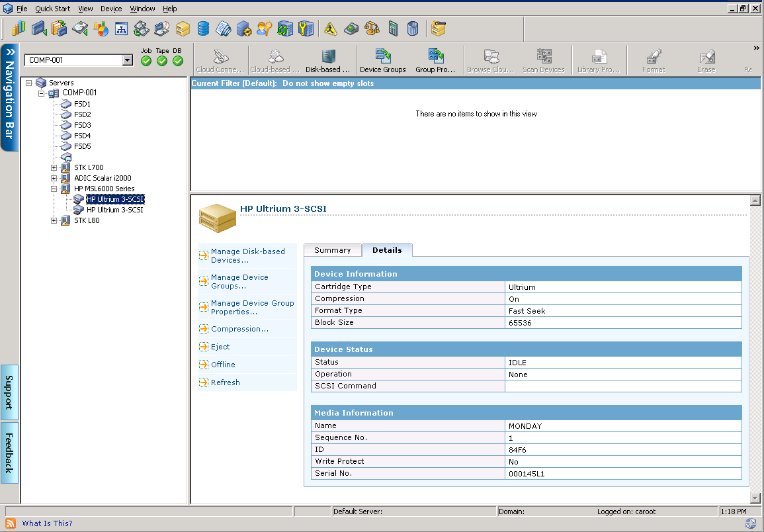The width and height of the screenshot is (764, 532).
Task: Click the DB status green check indicator
Action: coord(178,61)
